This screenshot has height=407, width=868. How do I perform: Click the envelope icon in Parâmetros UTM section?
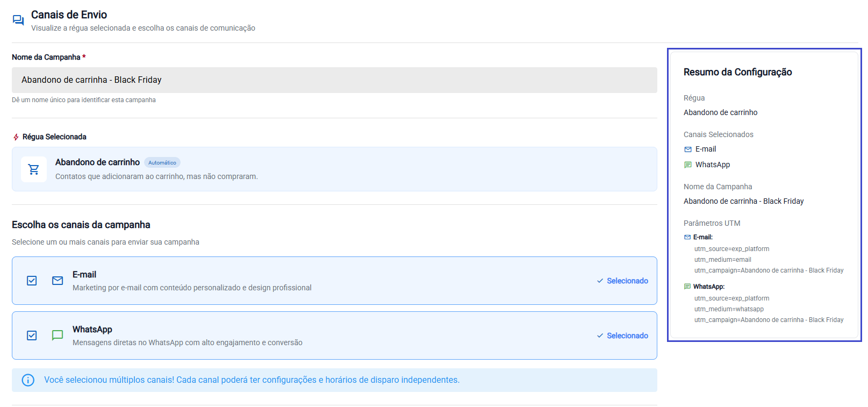[687, 237]
